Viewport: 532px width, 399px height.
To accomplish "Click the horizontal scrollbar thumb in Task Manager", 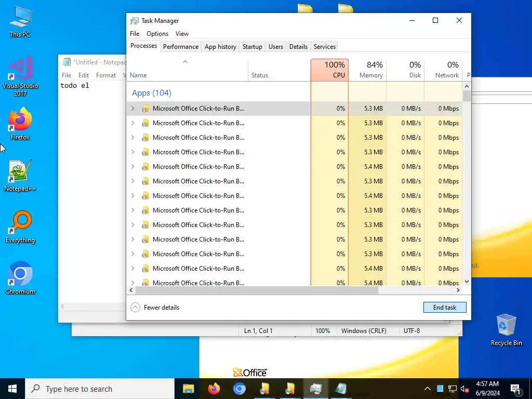I will coord(257,290).
